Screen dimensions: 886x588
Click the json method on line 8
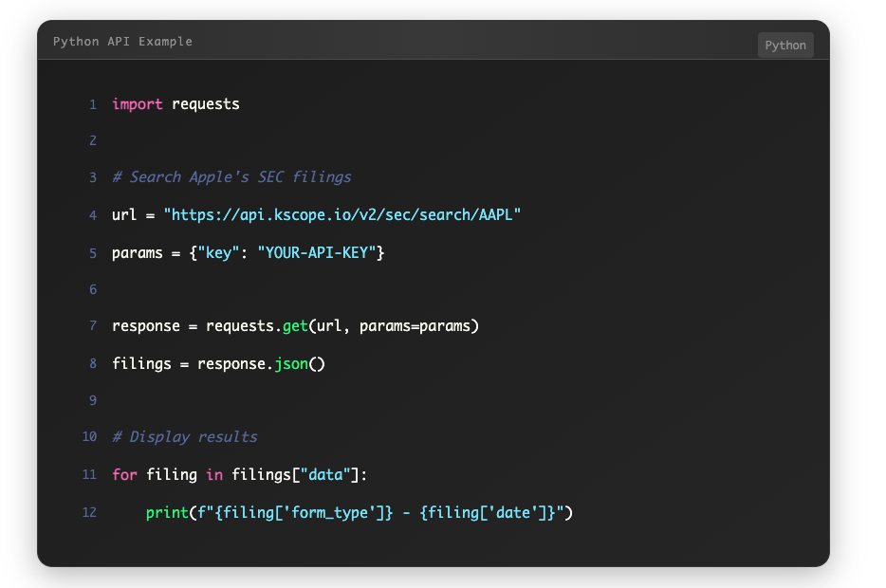294,363
